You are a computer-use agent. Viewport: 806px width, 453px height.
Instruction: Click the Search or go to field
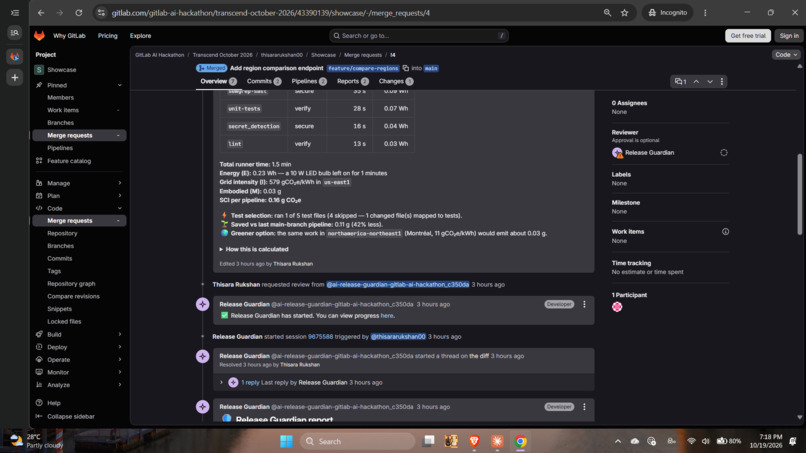pos(419,35)
